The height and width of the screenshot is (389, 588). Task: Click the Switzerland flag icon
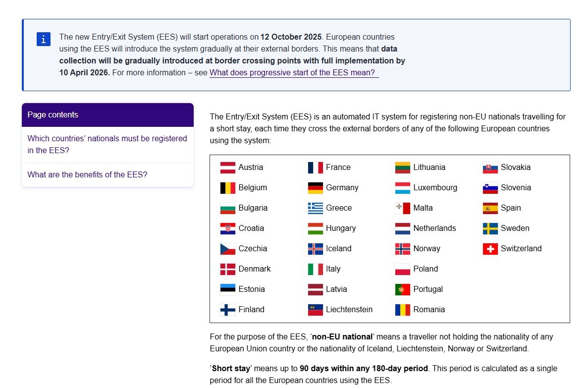pyautogui.click(x=490, y=249)
